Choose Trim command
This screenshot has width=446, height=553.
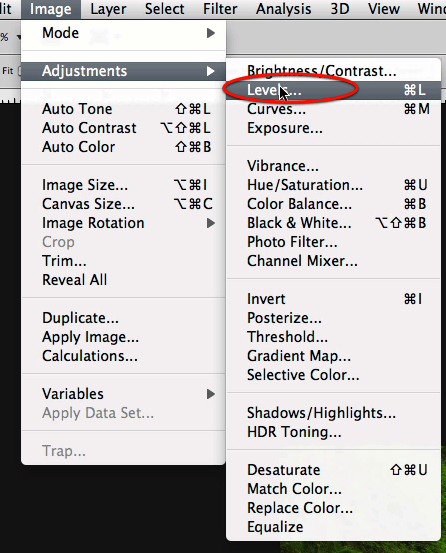click(x=123, y=261)
